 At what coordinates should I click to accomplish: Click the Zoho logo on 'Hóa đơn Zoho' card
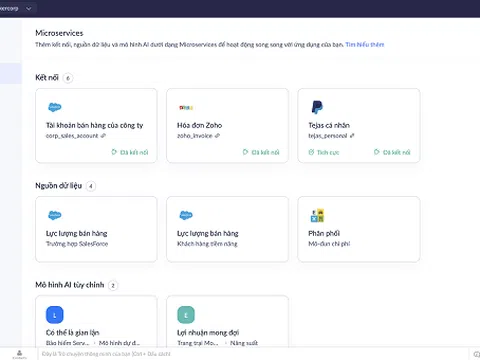(x=186, y=107)
